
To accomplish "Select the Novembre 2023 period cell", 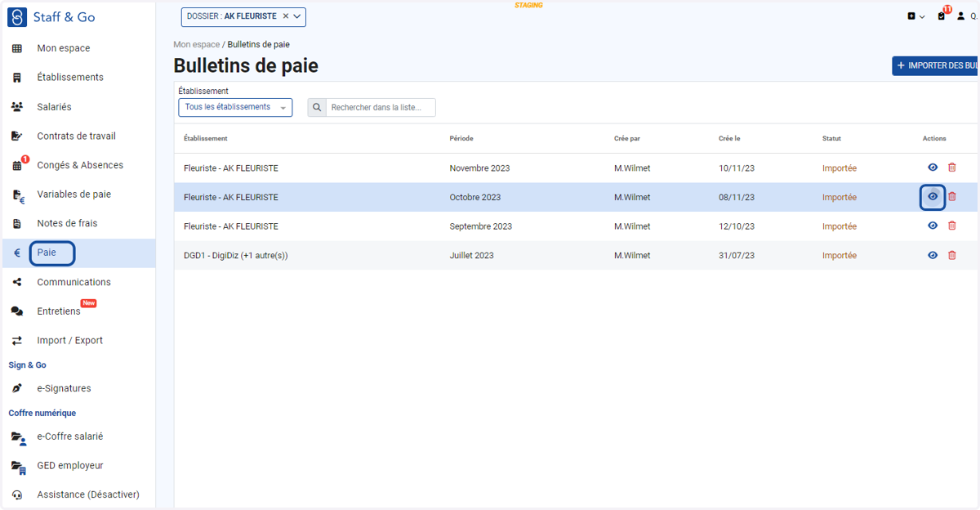I will point(479,168).
